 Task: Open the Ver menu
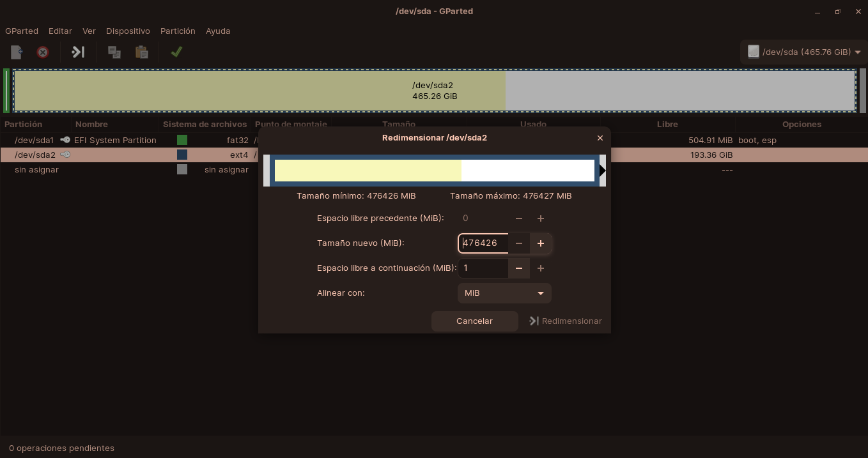(x=89, y=31)
